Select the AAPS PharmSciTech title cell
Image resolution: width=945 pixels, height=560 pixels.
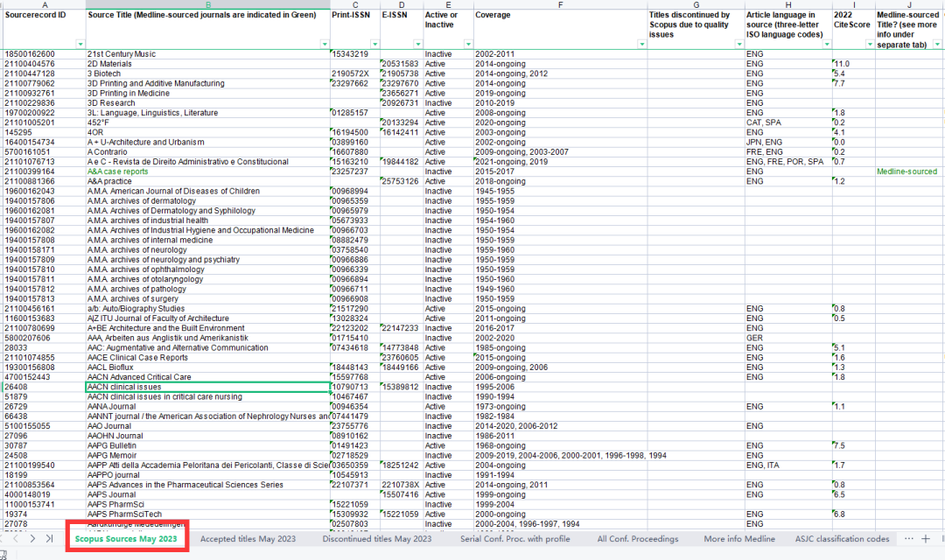pos(208,514)
